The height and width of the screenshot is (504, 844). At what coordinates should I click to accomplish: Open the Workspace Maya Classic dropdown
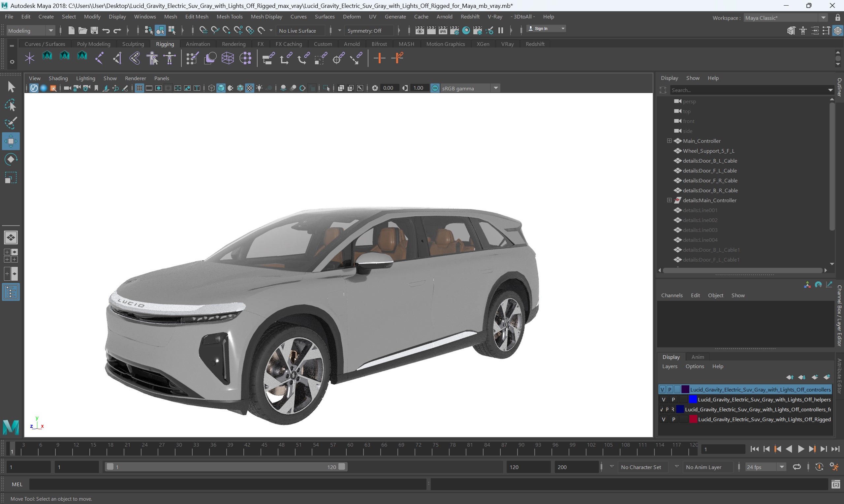(x=785, y=18)
